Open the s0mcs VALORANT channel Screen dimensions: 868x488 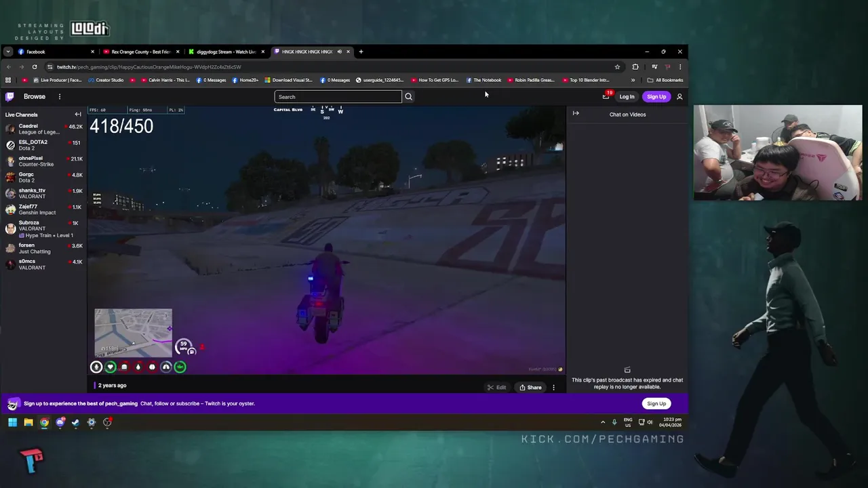[x=44, y=264]
